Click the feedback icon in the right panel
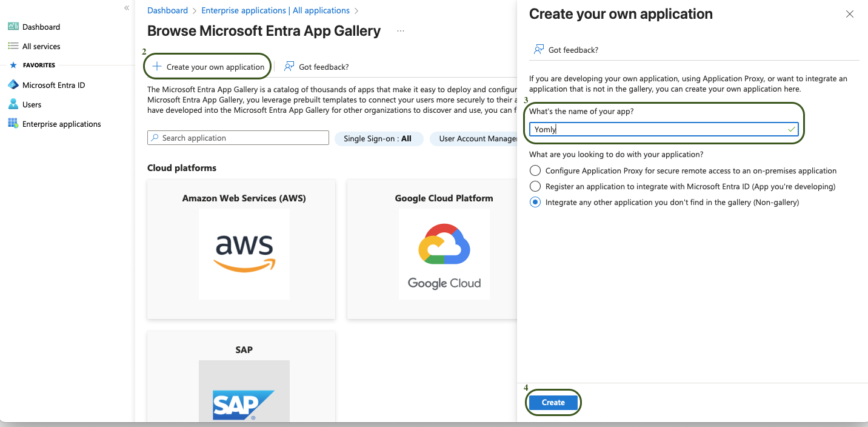868x427 pixels. (538, 50)
